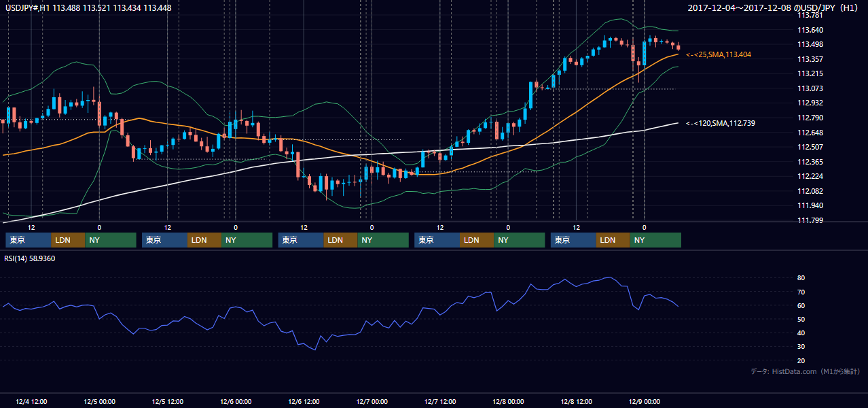
Task: Select the 12/7 12:00 time axis label
Action: coord(440,401)
